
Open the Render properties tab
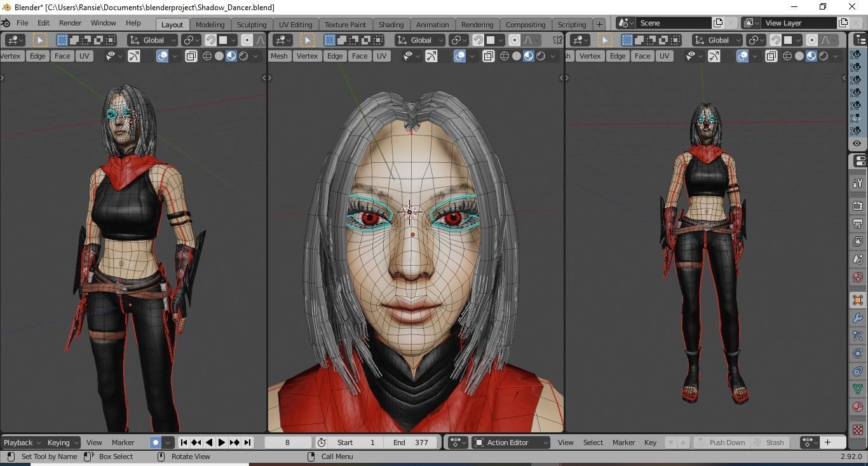(858, 206)
